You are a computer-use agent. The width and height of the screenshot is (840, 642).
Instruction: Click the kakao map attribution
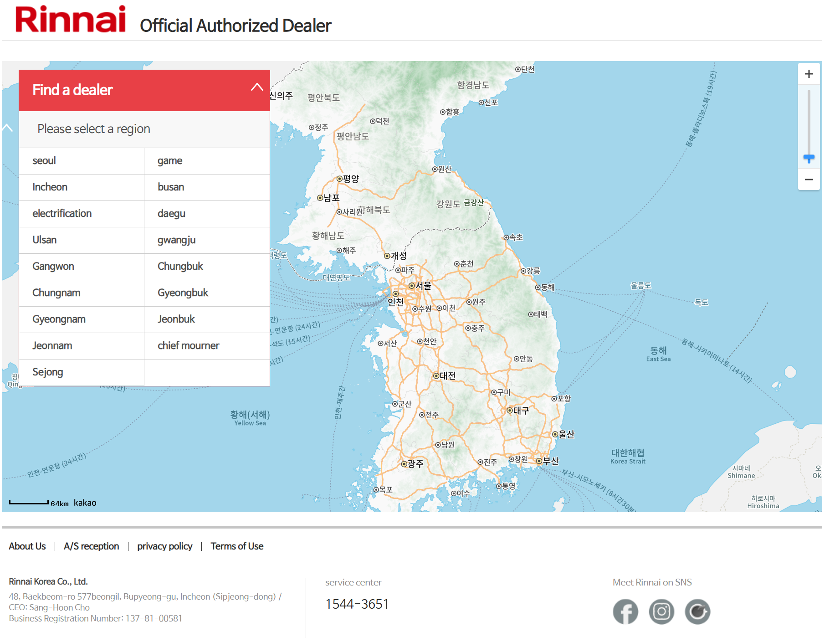pyautogui.click(x=85, y=503)
